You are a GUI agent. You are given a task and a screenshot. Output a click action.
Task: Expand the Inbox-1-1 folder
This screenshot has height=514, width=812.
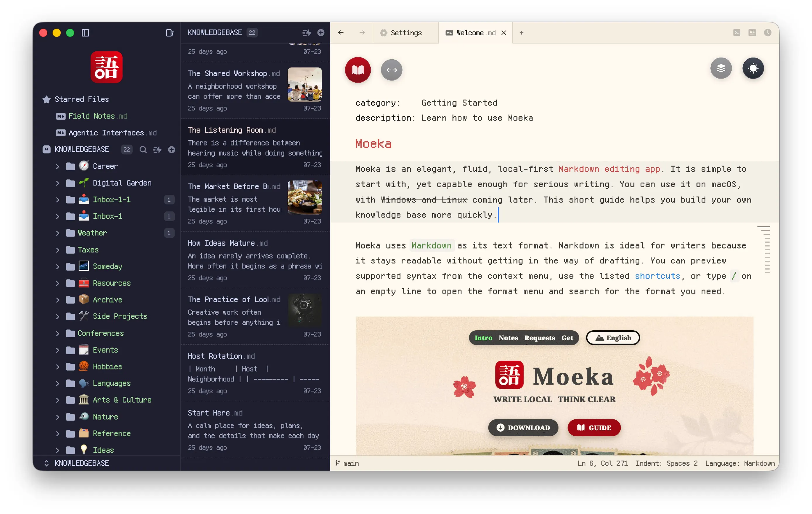(57, 200)
